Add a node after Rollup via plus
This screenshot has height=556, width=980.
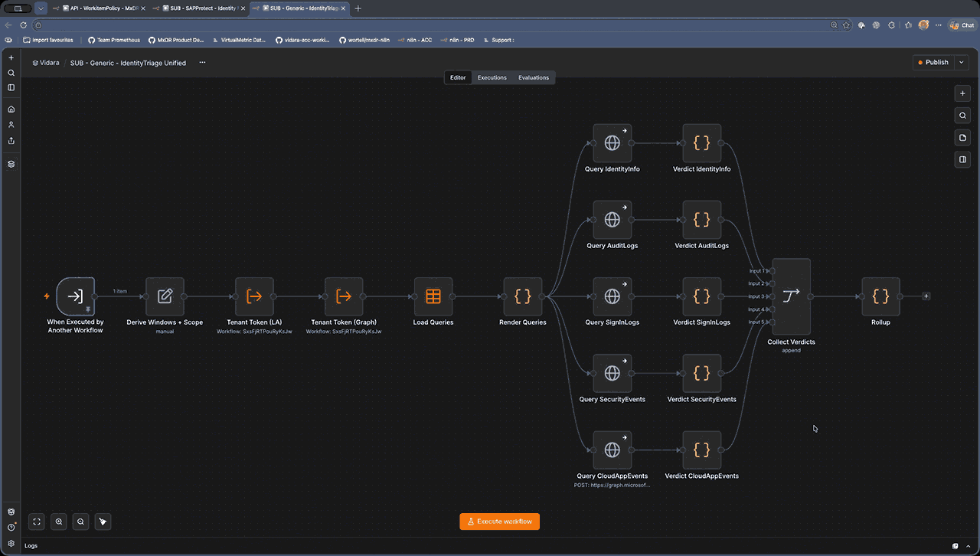click(926, 296)
